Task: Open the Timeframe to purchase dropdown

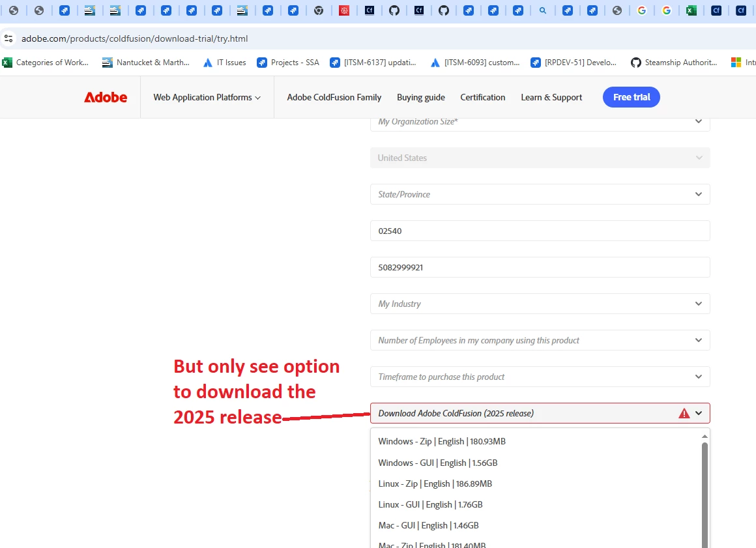Action: click(x=540, y=377)
